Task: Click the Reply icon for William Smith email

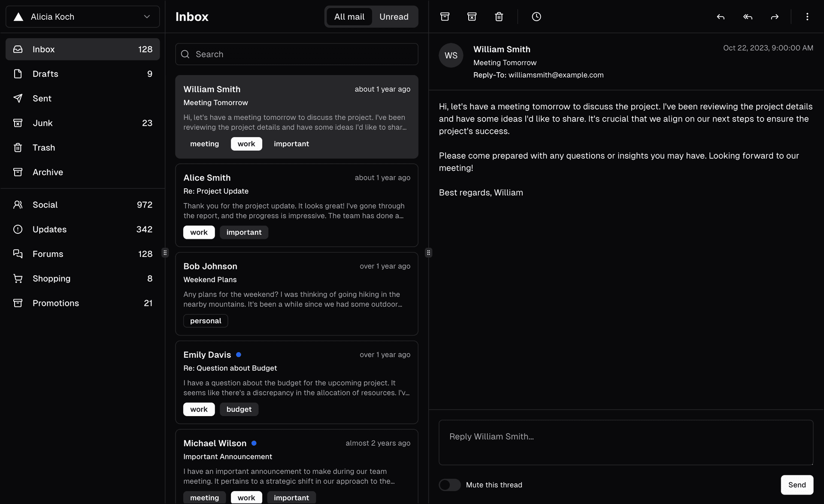Action: click(x=721, y=16)
